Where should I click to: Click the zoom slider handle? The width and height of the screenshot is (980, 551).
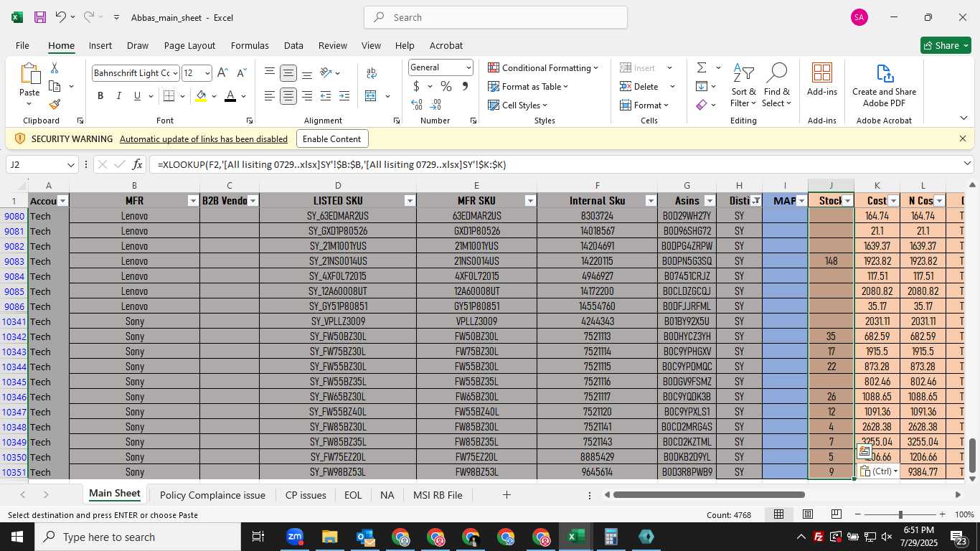tap(900, 514)
